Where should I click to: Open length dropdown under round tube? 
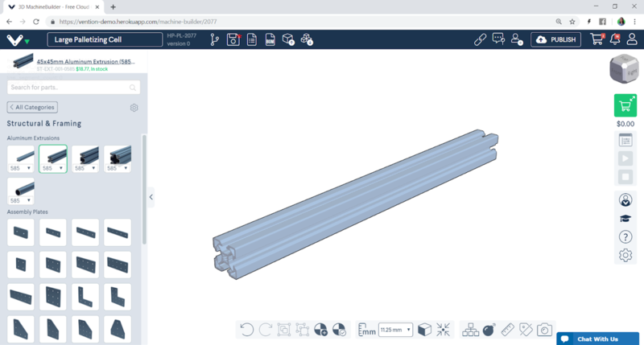point(21,200)
